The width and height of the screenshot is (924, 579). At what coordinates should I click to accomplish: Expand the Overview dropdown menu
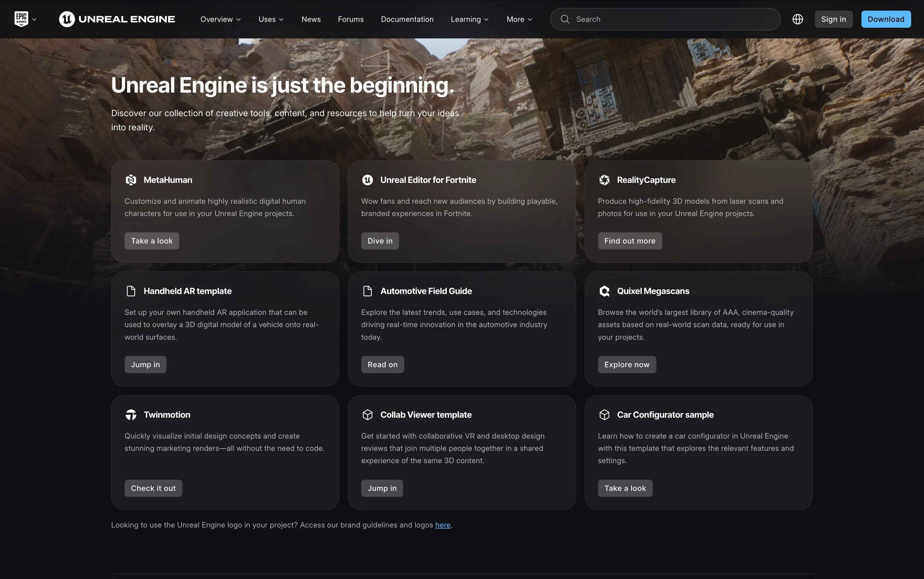220,19
